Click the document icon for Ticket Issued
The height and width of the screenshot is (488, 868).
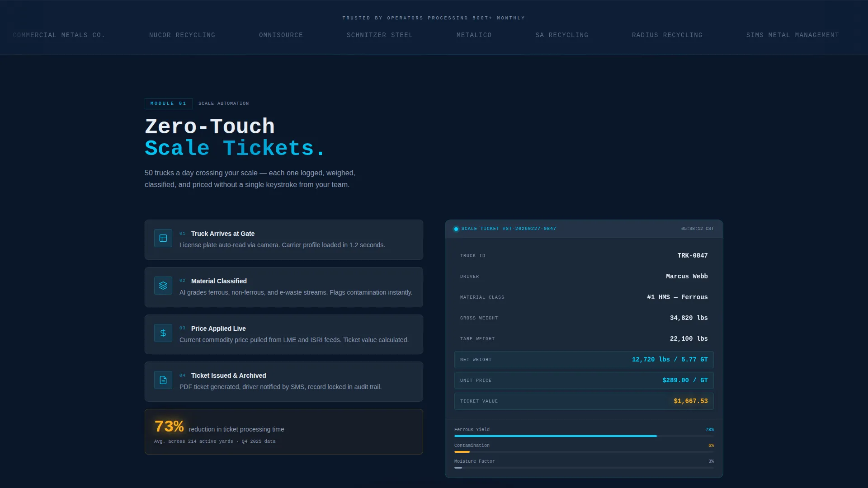[x=163, y=380]
